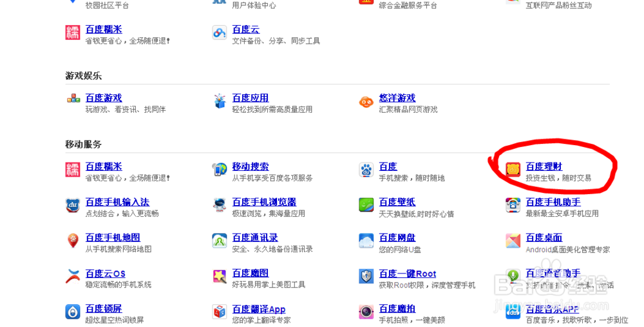Screen dimensions: 644x327
Task: Click the 悠洋游戏 orange icon
Action: 366,101
